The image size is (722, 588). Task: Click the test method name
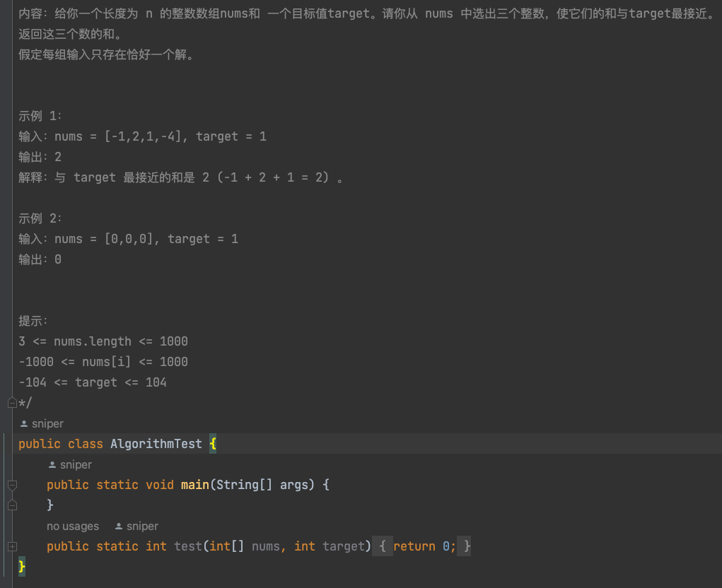coord(187,546)
